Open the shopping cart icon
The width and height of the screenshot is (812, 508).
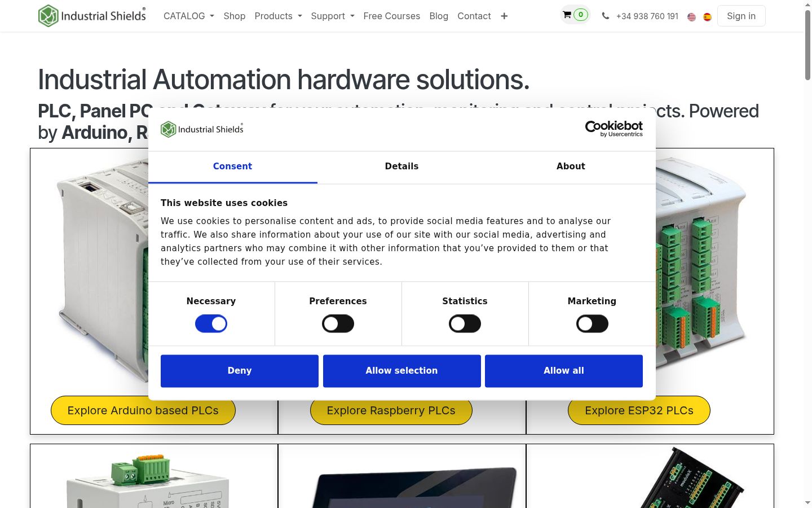tap(567, 15)
